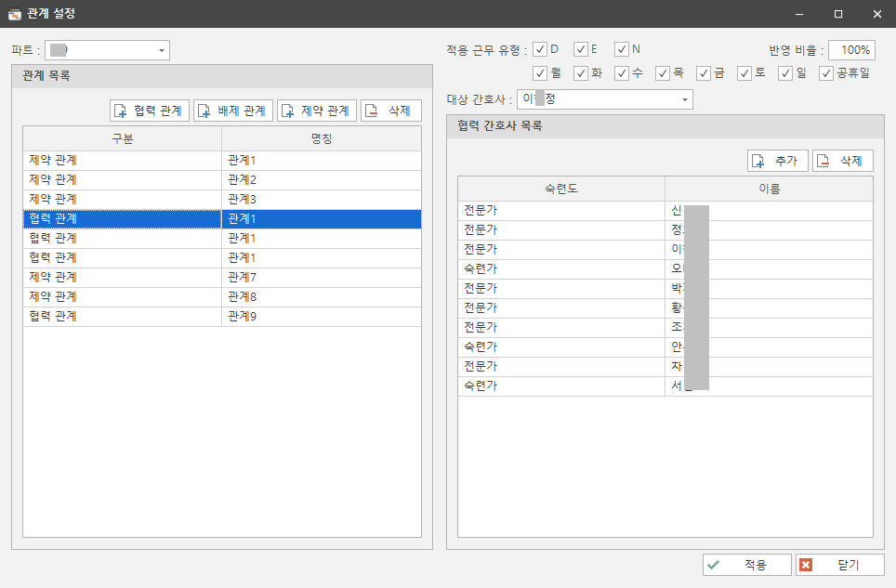
Task: Click the 숙련도 column header
Action: pos(561,189)
